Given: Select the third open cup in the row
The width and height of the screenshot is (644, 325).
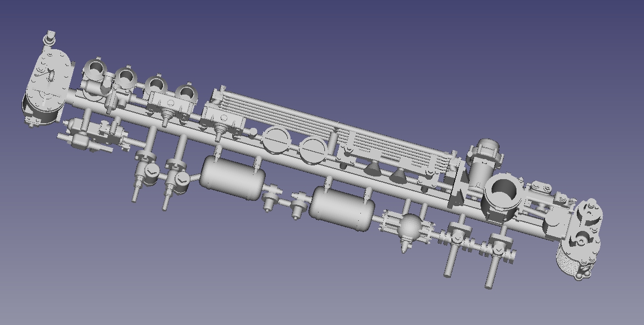Looking at the screenshot, I should point(157,84).
